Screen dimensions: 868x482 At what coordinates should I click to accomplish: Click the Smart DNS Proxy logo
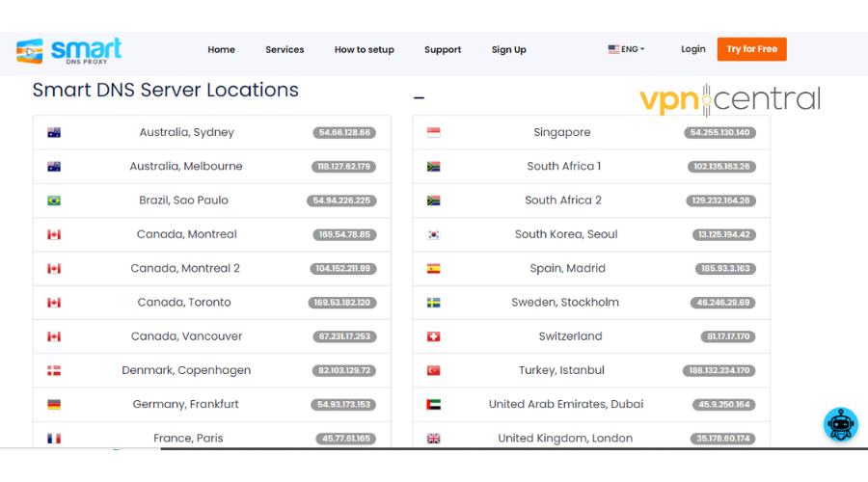coord(68,51)
